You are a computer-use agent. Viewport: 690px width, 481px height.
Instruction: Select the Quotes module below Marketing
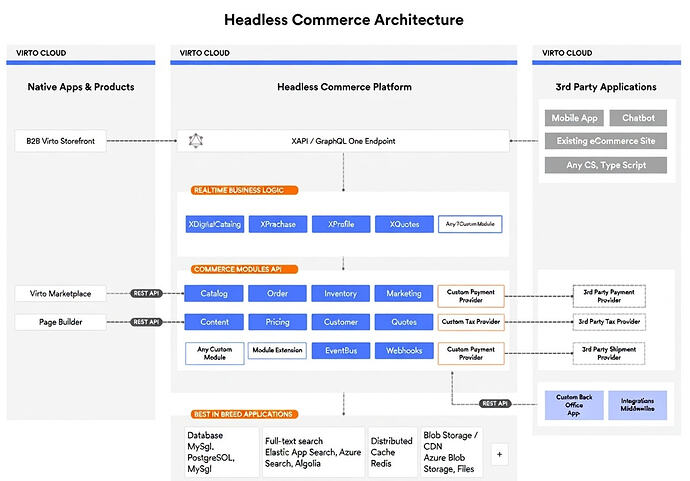pos(404,322)
